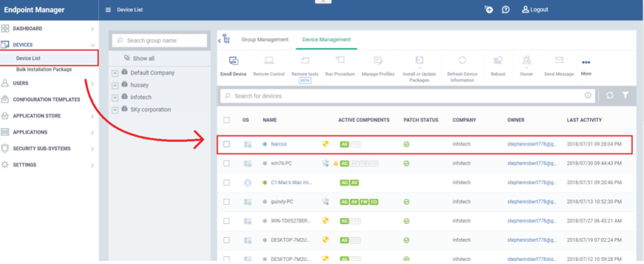Viewport: 644px width, 264px height.
Task: Click Send Message icon
Action: point(559,60)
